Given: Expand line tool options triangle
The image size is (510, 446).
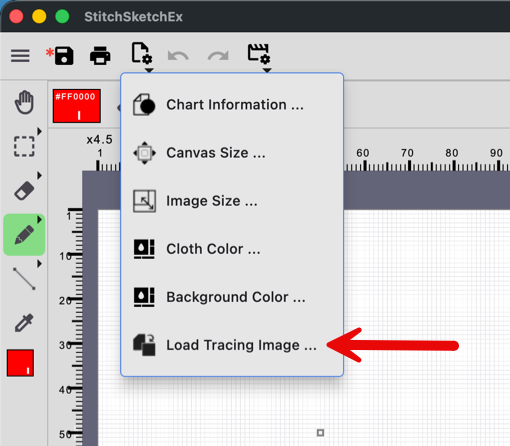Looking at the screenshot, I should click(40, 264).
